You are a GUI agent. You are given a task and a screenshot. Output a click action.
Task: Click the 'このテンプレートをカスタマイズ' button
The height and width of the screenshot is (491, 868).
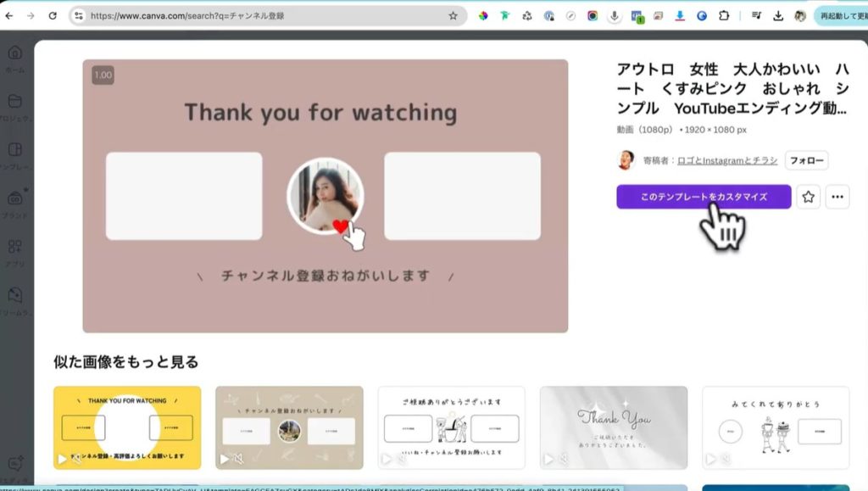click(703, 197)
